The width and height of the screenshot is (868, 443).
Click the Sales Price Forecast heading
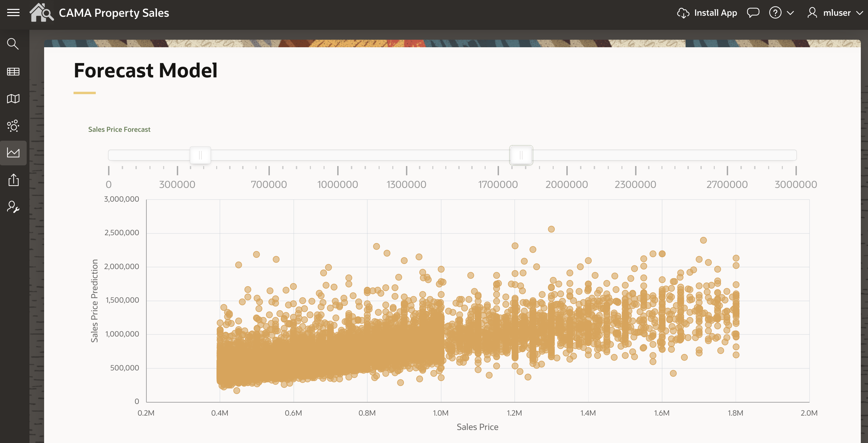pos(119,129)
